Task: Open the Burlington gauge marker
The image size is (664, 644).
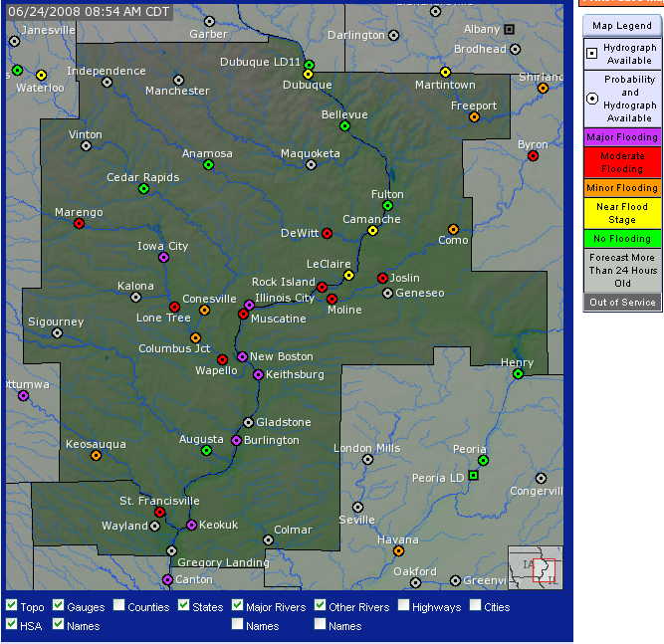Action: coord(237,440)
